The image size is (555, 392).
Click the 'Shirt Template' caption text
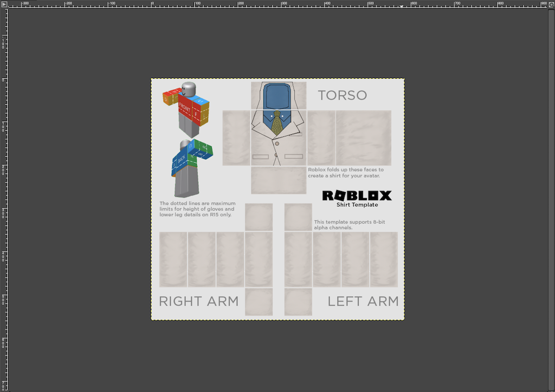click(357, 205)
